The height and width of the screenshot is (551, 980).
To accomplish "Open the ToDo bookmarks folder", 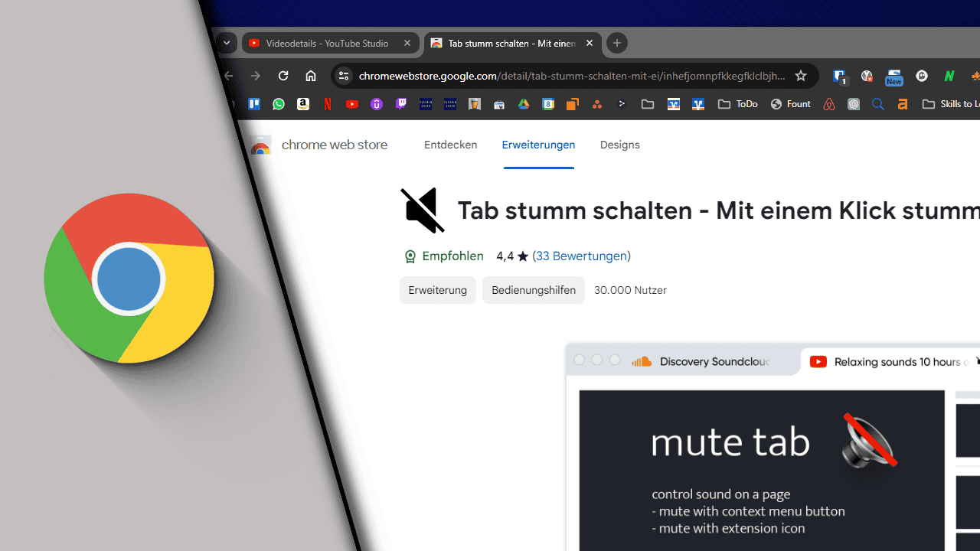I will [738, 104].
